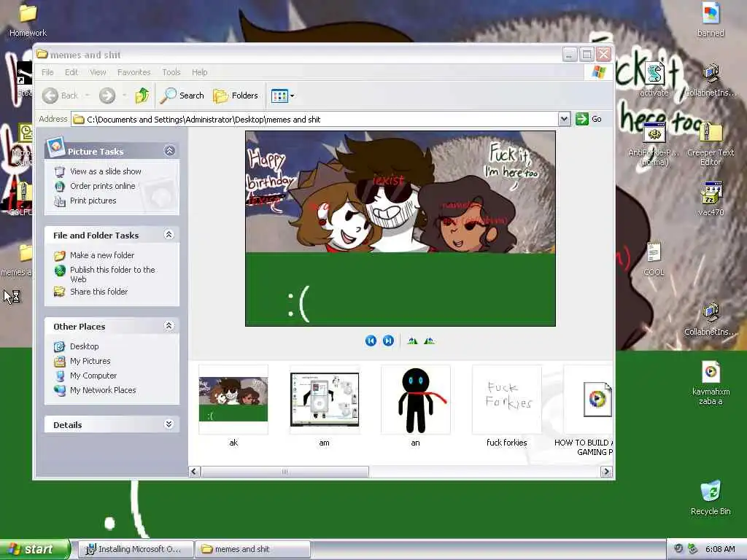
Task: Maximize the memes and shit window
Action: coord(587,55)
